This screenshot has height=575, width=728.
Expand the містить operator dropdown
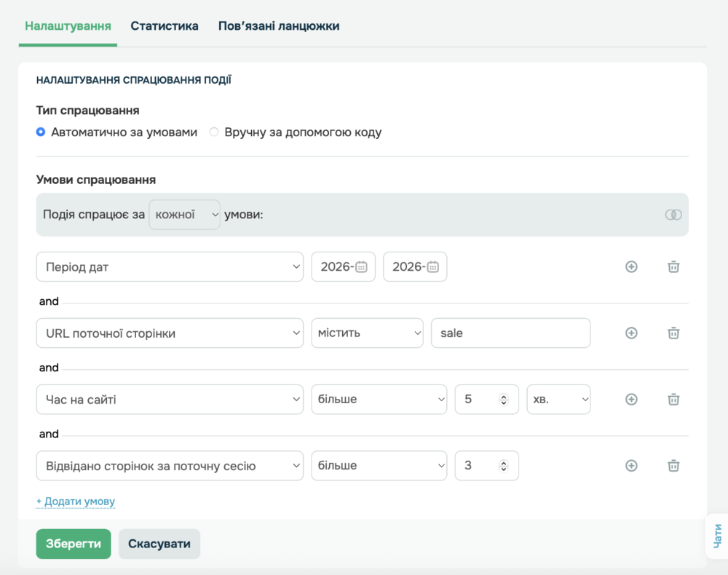[367, 333]
